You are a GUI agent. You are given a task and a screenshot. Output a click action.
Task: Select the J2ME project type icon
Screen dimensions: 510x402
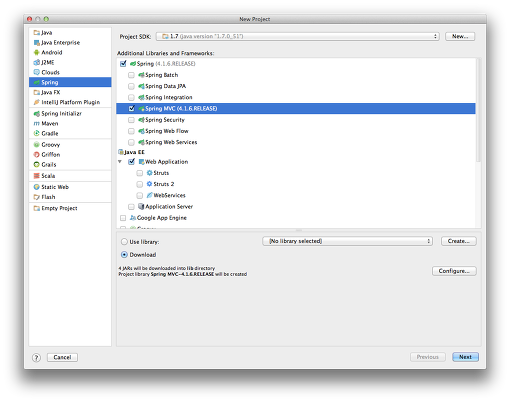coord(37,63)
